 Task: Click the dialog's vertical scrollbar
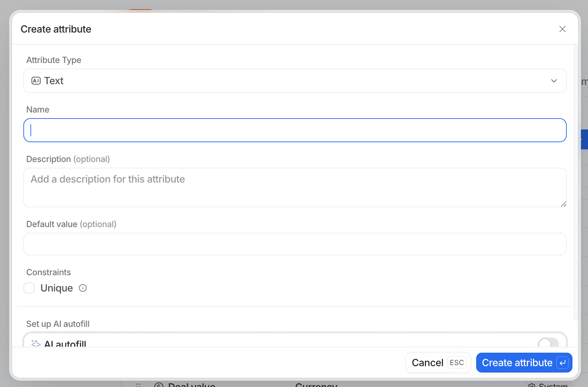pos(576,182)
